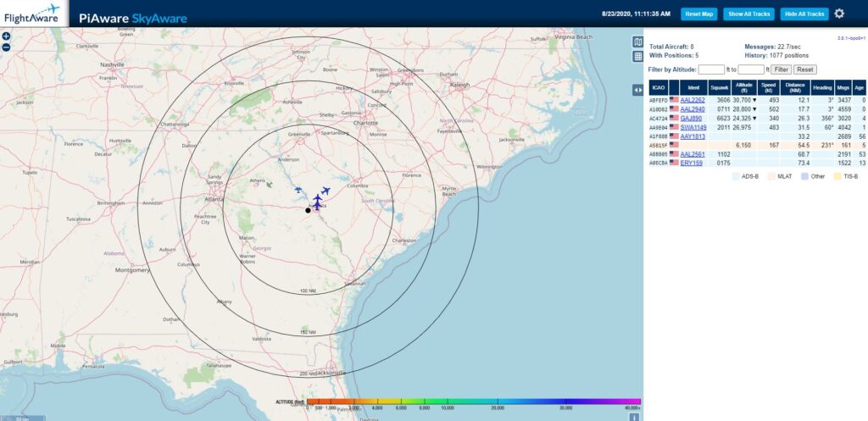
Task: Zoom in on the map
Action: [6, 36]
